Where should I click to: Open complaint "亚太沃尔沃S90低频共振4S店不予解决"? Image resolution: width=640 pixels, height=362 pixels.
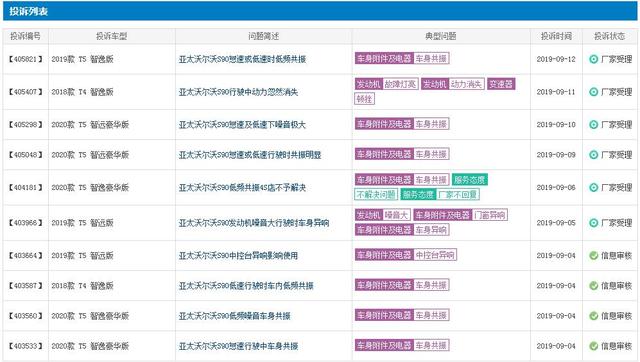[242, 187]
